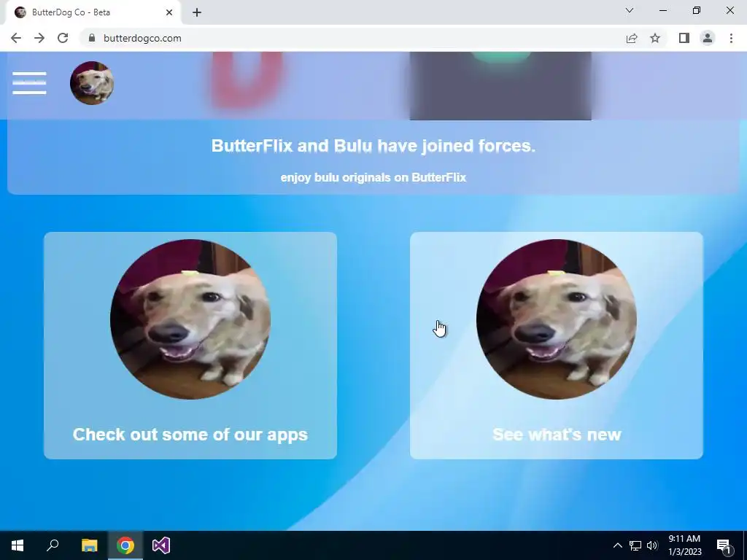
Task: Open the volume control in tray
Action: 652,545
